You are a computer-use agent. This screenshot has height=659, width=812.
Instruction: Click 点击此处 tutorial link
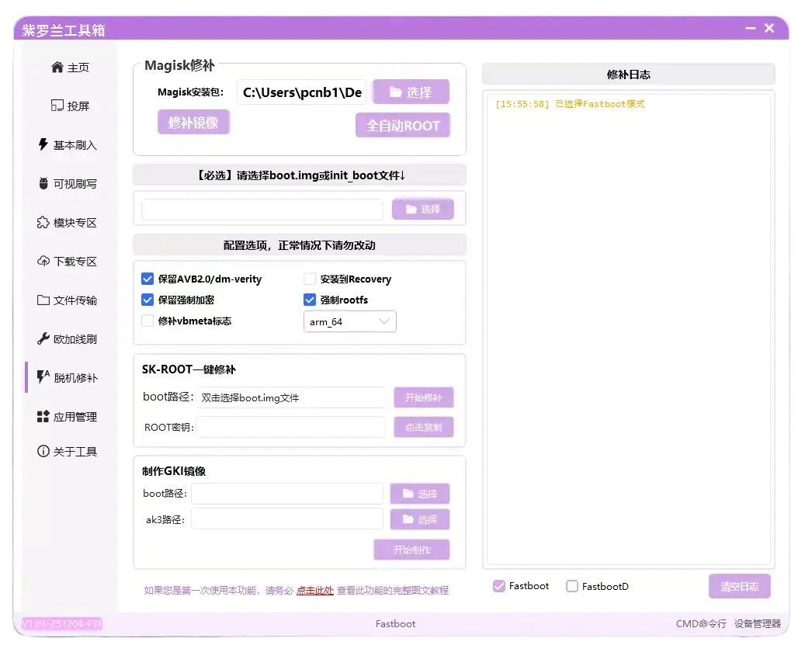315,590
